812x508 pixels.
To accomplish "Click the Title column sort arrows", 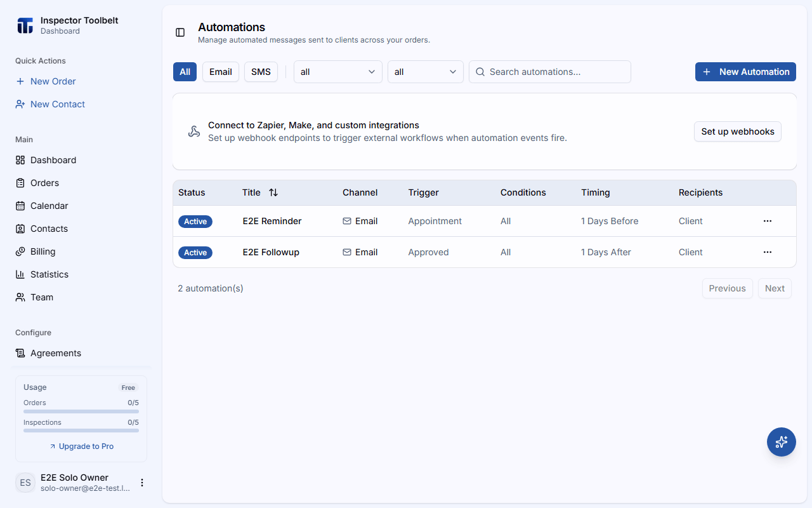I will 273,192.
